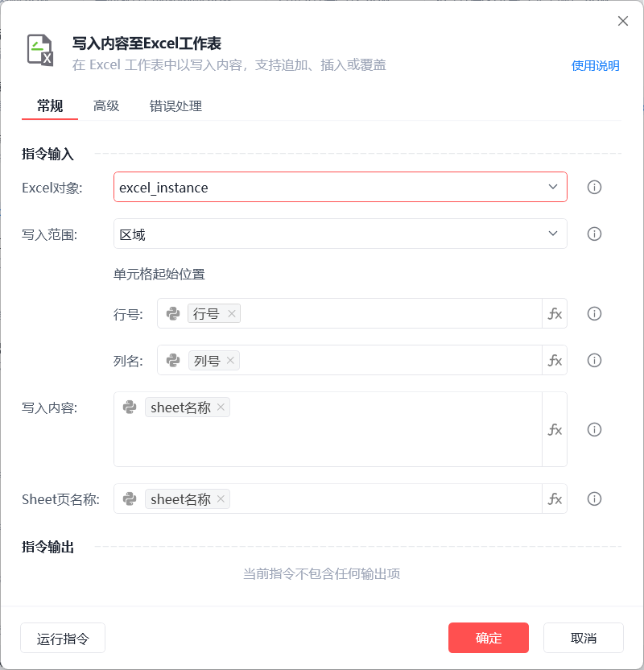Screen dimensions: 644x670
Task: Open fx expression editor for 写入内容
Action: point(555,429)
